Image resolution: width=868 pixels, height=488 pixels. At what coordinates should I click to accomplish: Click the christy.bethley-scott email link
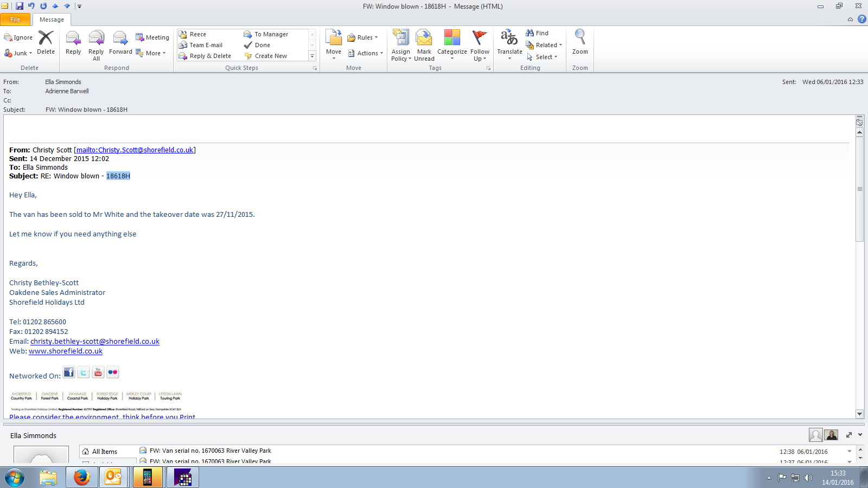pyautogui.click(x=95, y=342)
